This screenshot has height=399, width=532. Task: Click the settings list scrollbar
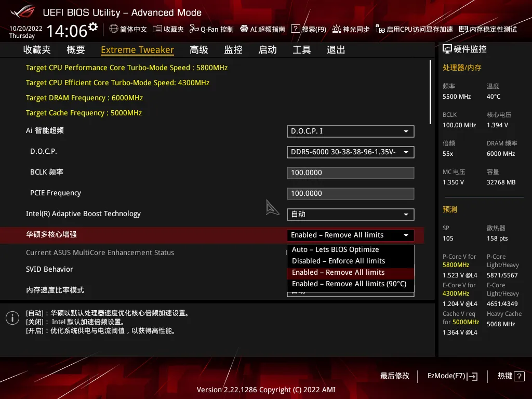pyautogui.click(x=430, y=92)
